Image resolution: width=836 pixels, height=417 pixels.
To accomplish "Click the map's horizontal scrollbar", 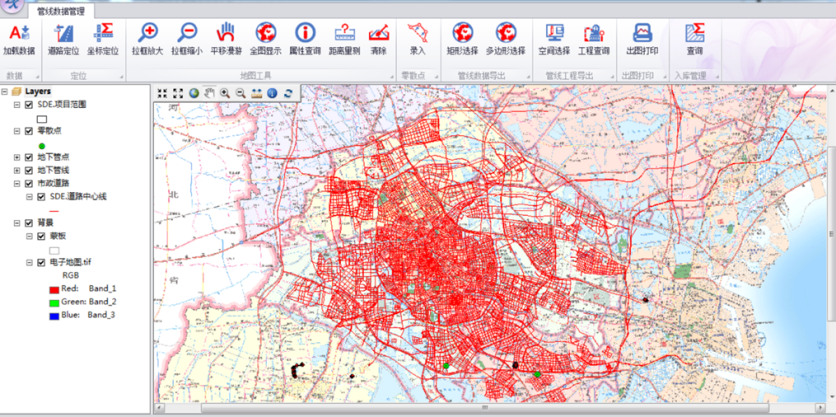I will (490, 408).
